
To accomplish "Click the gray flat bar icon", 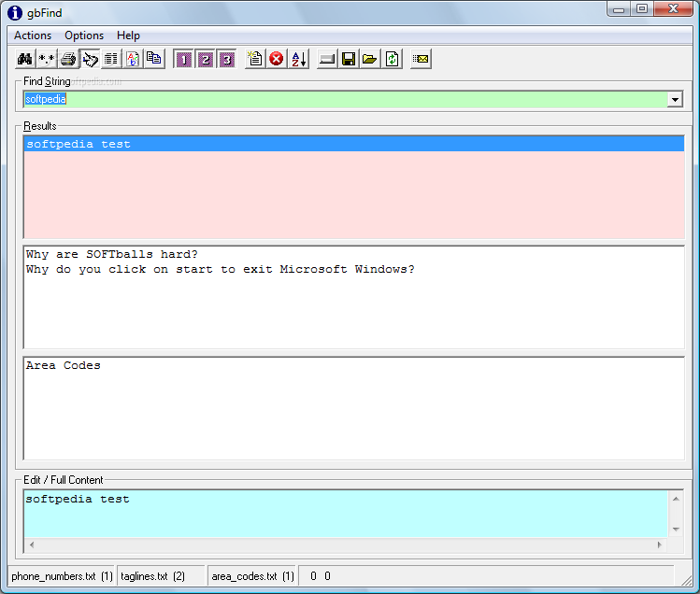I will click(327, 59).
